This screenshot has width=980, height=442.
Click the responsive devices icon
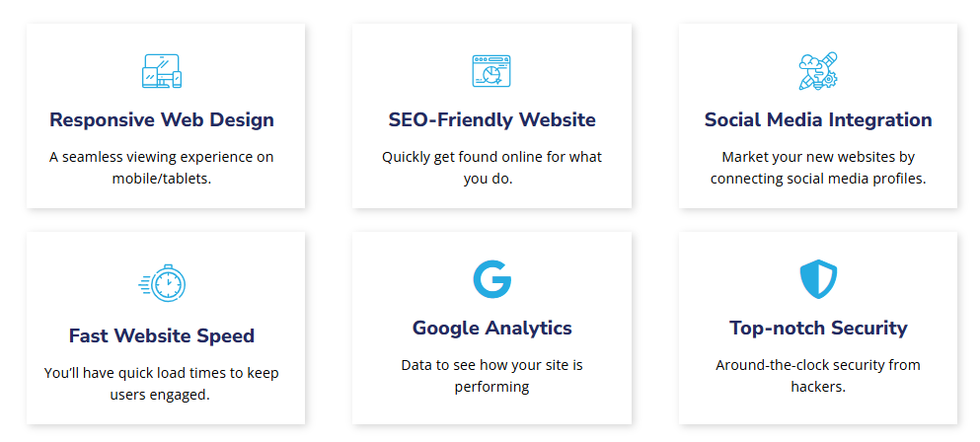tap(162, 71)
